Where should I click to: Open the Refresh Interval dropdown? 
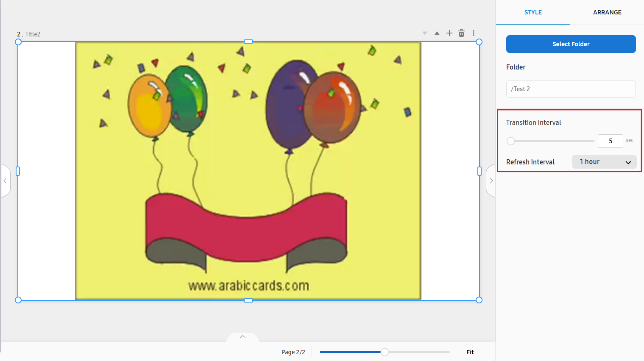click(604, 162)
